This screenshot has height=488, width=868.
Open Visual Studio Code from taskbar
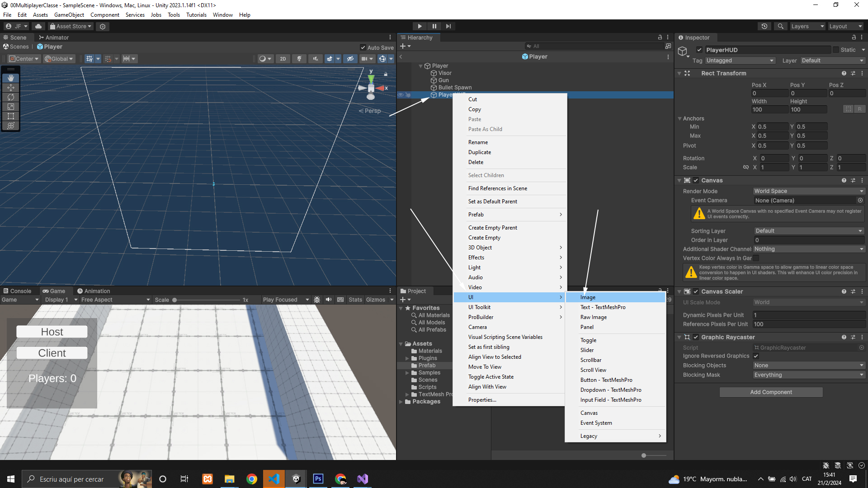tap(274, 479)
